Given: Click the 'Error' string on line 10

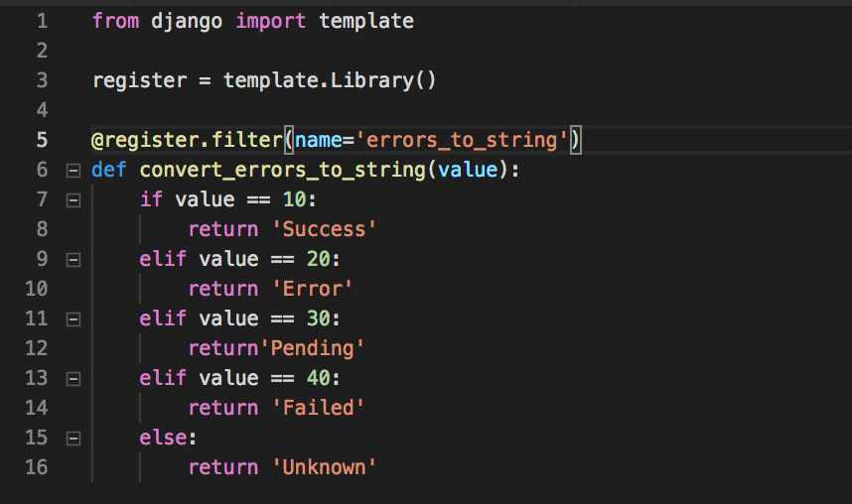Looking at the screenshot, I should [312, 289].
